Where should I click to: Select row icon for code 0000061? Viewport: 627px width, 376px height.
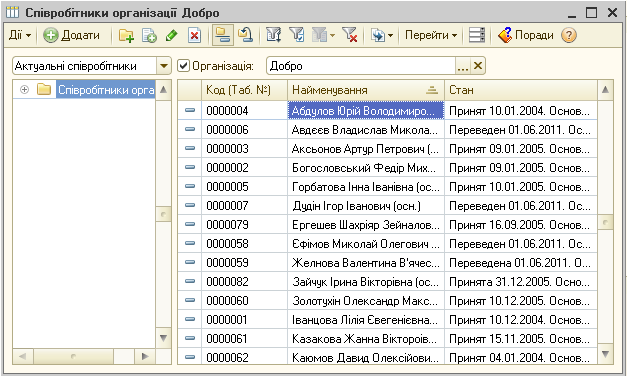click(x=190, y=338)
